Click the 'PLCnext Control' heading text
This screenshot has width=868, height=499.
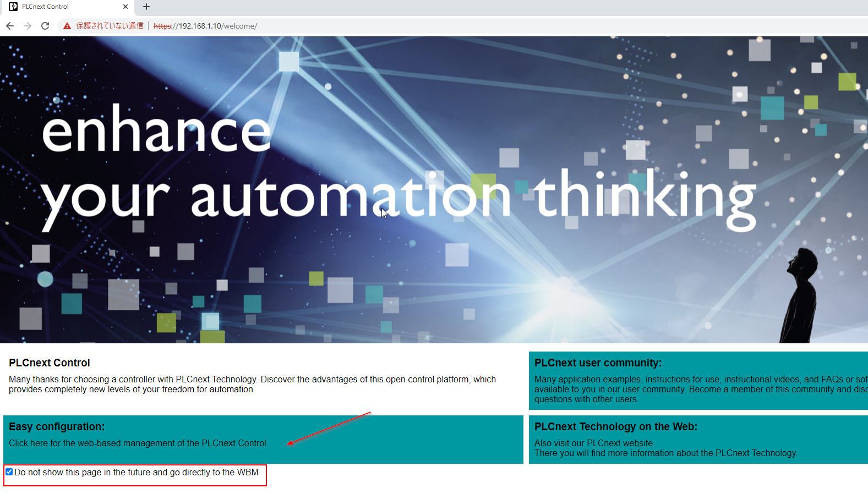coord(50,363)
